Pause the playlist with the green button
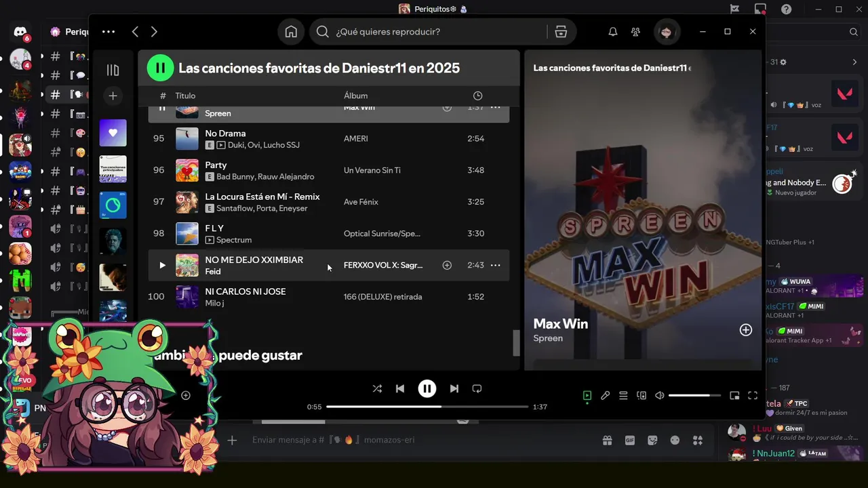Screen dimensions: 868x488 tap(160, 68)
